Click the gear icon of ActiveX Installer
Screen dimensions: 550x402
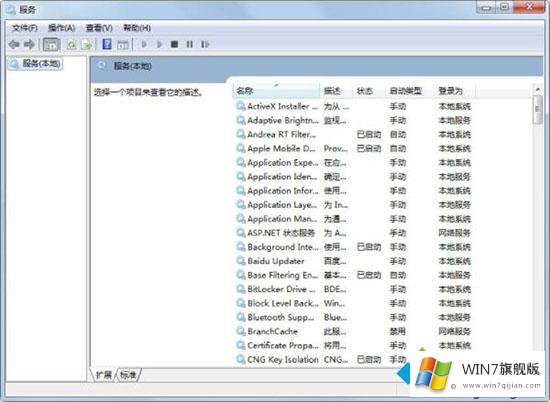coord(241,106)
